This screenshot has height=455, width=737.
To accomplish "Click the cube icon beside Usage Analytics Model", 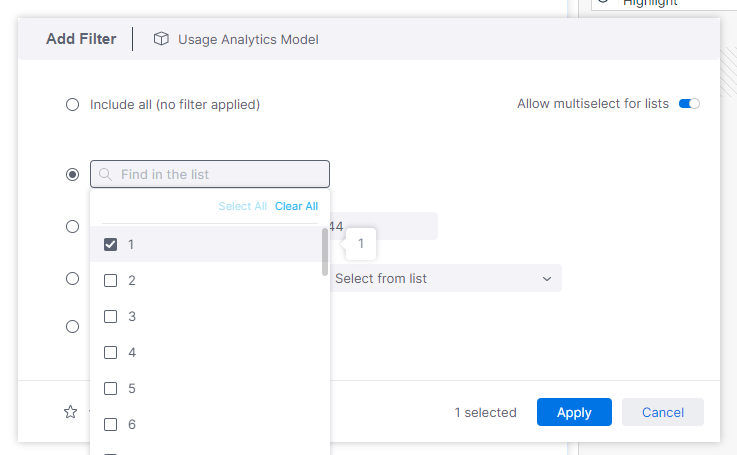I will pyautogui.click(x=161, y=39).
